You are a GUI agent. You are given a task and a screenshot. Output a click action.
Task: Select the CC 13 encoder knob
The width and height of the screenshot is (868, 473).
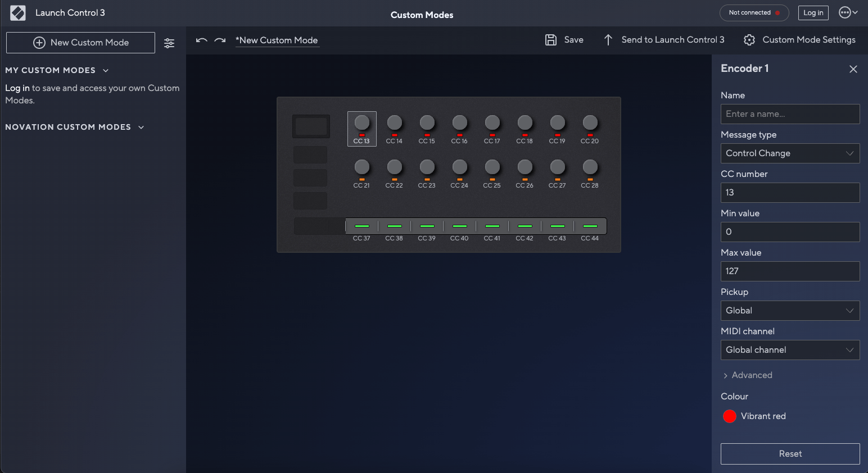point(362,122)
